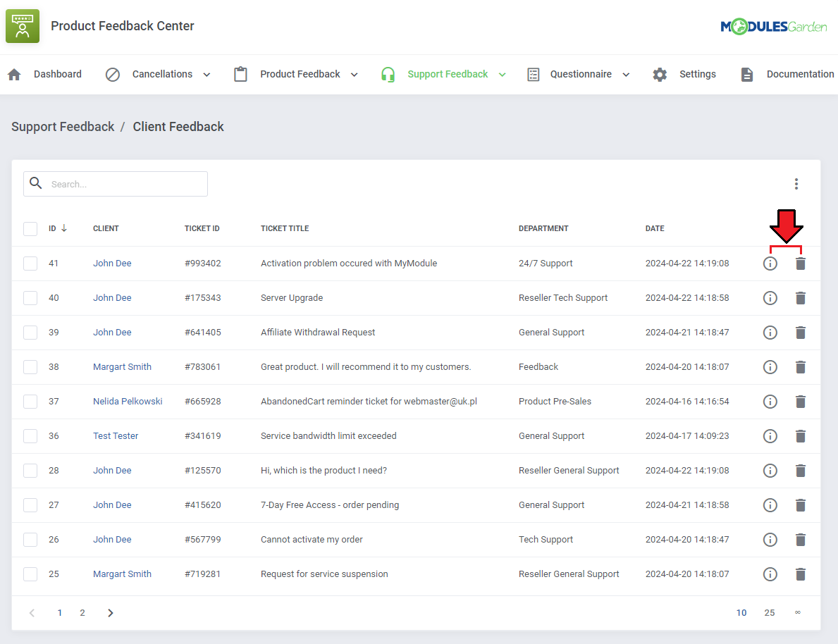Delete the Server Upgrade feedback entry
This screenshot has width=838, height=644.
(x=800, y=298)
